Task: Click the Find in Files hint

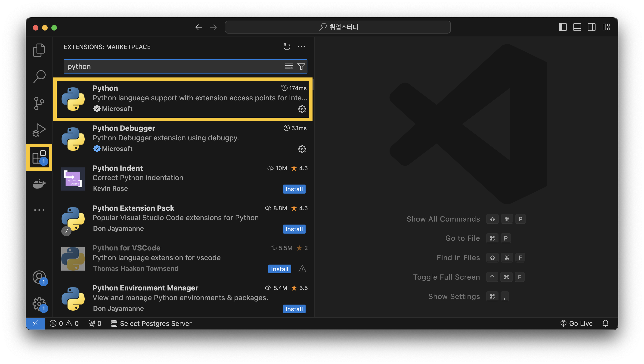Action: tap(458, 258)
